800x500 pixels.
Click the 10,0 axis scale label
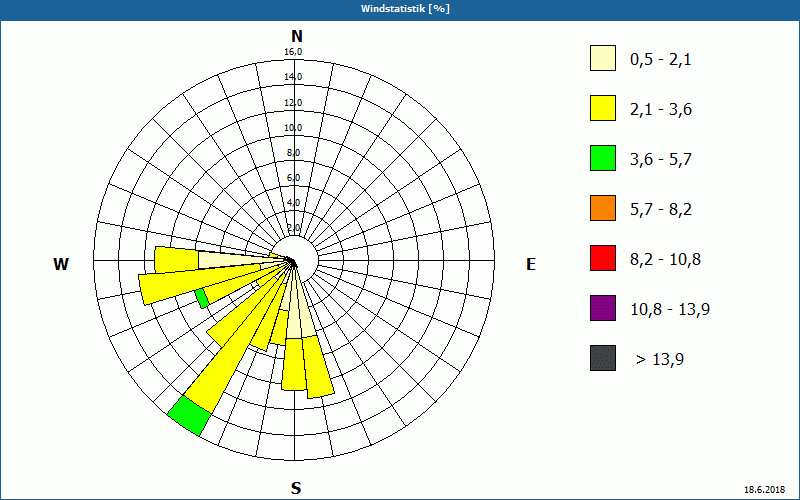293,128
